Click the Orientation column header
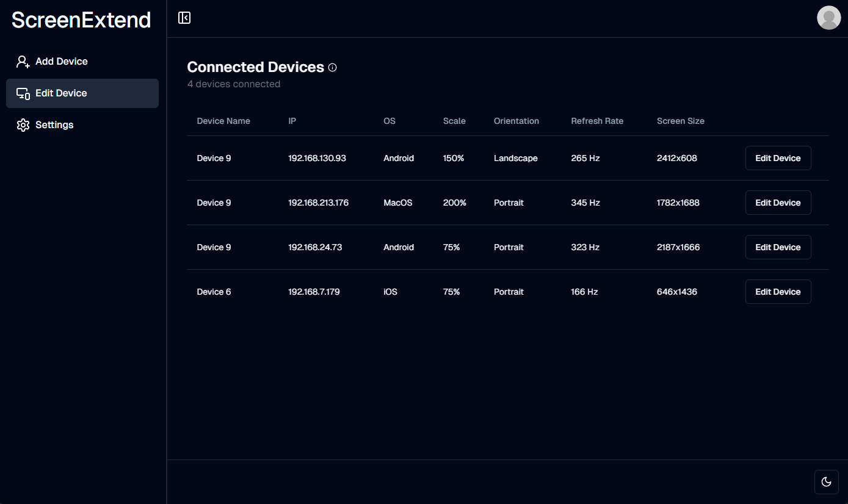 516,121
